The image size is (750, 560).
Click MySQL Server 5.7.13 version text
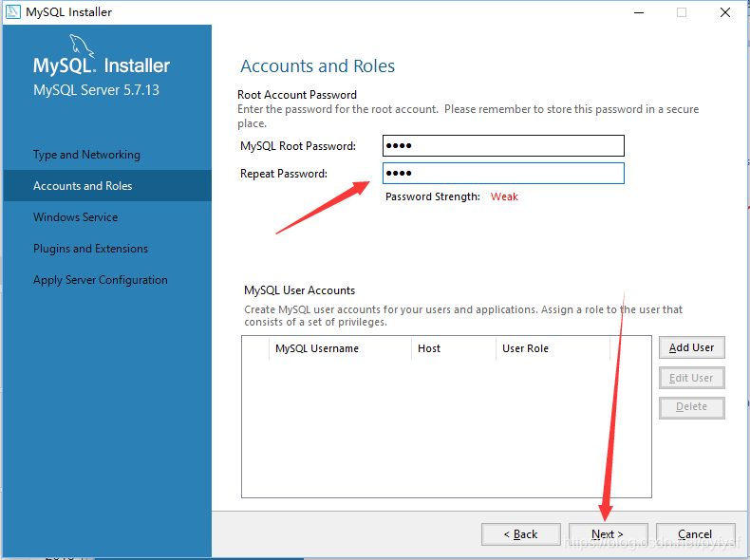(96, 90)
